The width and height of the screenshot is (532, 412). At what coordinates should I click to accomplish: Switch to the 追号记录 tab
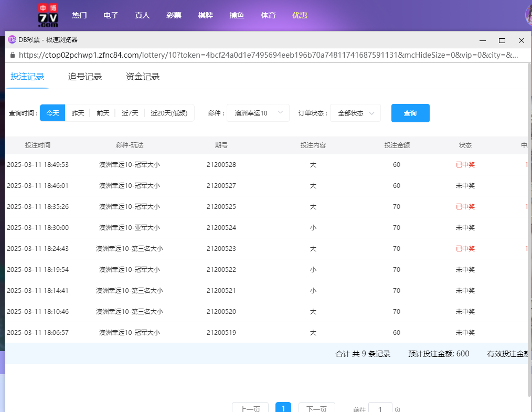[x=86, y=76]
